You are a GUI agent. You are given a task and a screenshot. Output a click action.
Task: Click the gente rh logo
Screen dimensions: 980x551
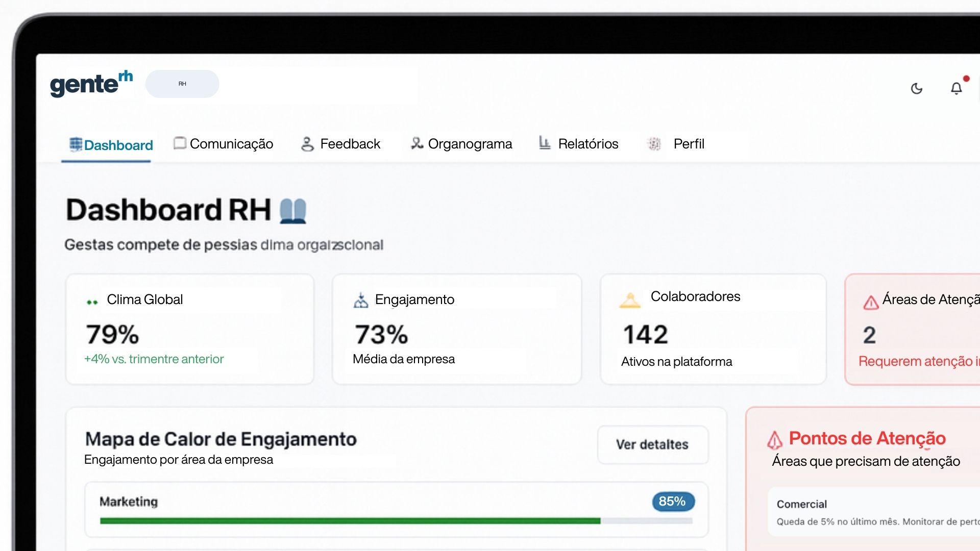91,84
